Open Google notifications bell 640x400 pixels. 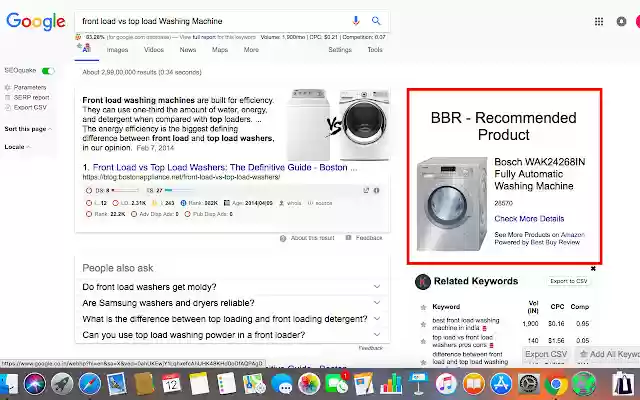coord(621,21)
